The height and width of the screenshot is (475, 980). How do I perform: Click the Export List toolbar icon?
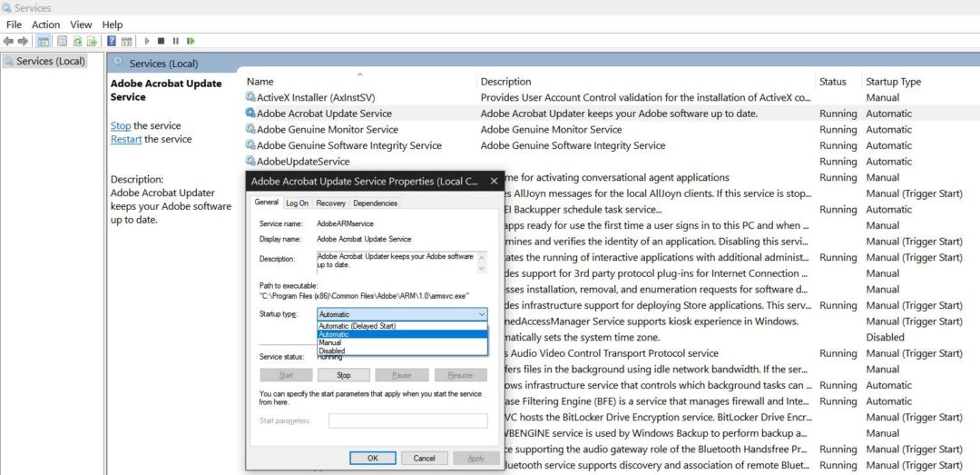point(92,41)
